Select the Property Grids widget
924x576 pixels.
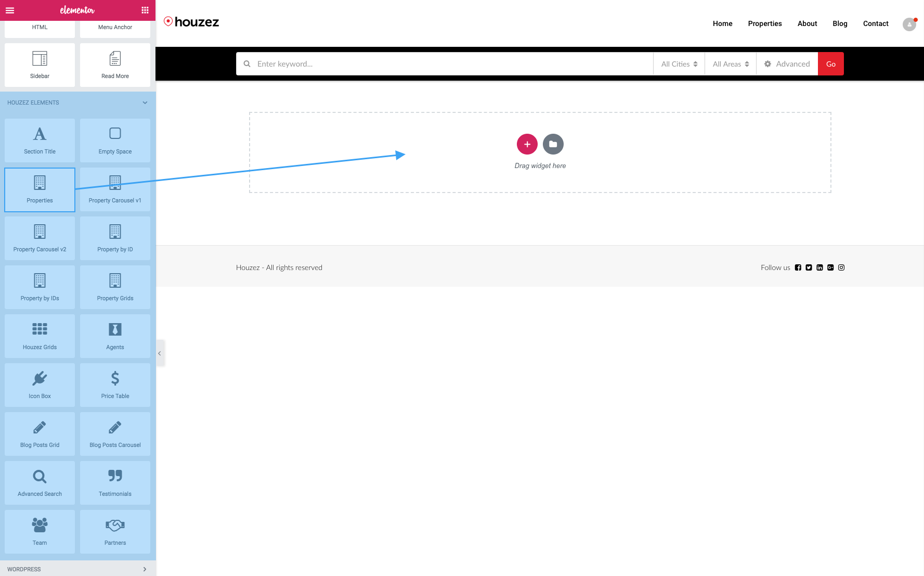click(115, 287)
